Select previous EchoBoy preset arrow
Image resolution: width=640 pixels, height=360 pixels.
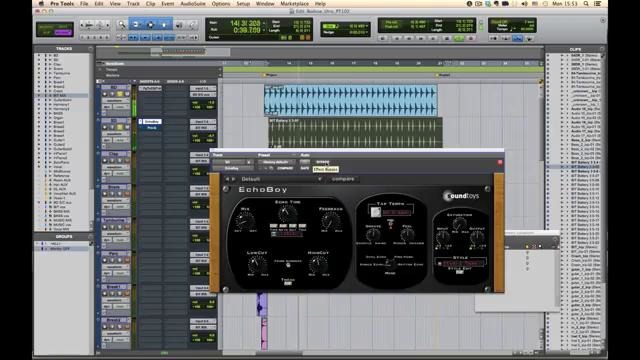pos(227,179)
